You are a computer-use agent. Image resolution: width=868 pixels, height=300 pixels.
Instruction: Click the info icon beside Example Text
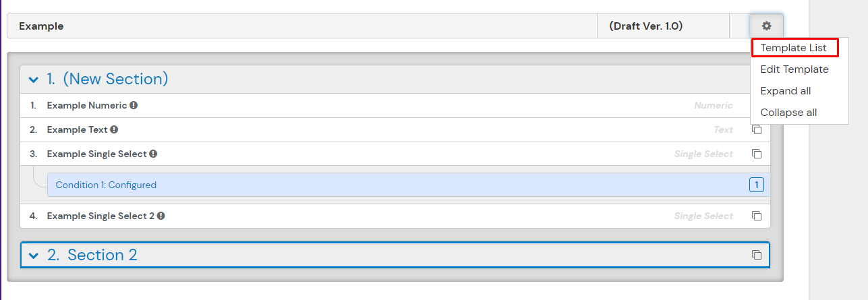click(x=114, y=129)
